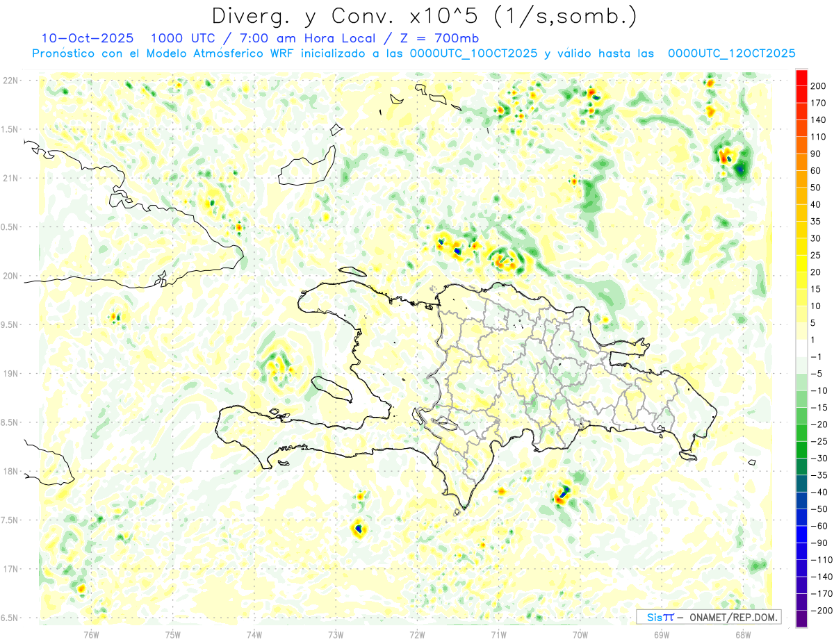
Task: Click the "76W" longitude axis label
Action: tap(91, 634)
